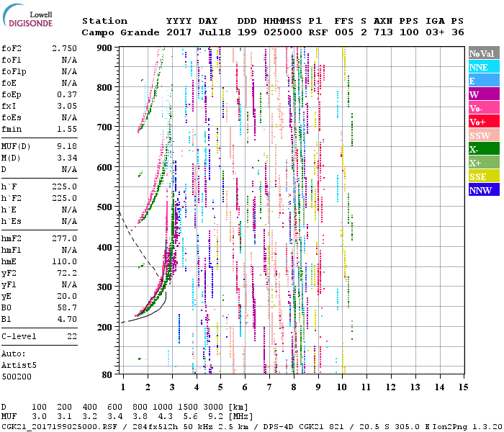The height and width of the screenshot is (432, 504).
Task: Click the B0 value 58.7
Action: (67, 308)
